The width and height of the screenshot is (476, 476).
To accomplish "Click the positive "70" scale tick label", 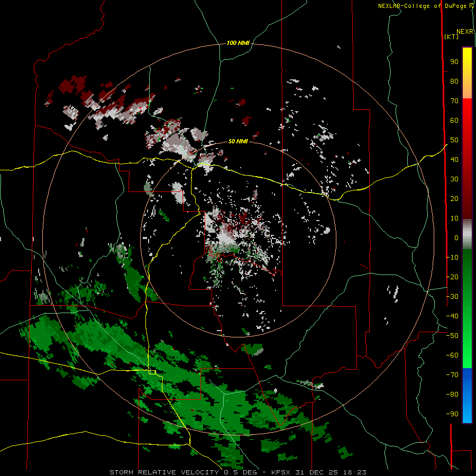I will [x=454, y=101].
